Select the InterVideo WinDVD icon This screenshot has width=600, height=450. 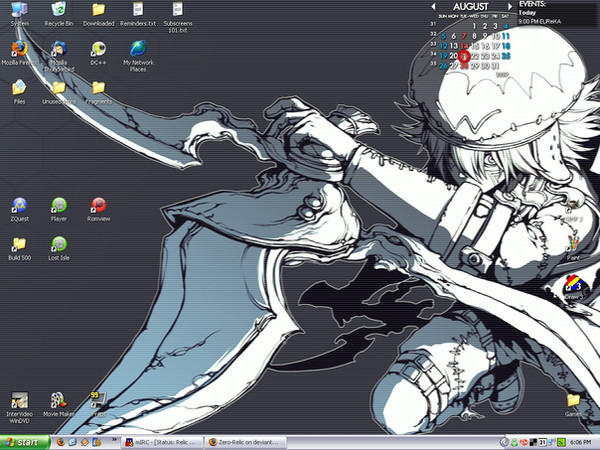click(x=19, y=400)
